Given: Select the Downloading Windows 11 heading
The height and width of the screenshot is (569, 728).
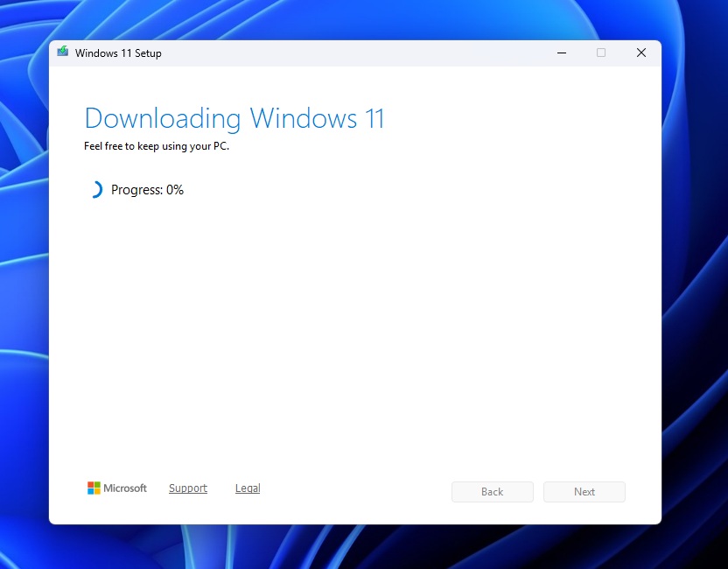Looking at the screenshot, I should (234, 118).
